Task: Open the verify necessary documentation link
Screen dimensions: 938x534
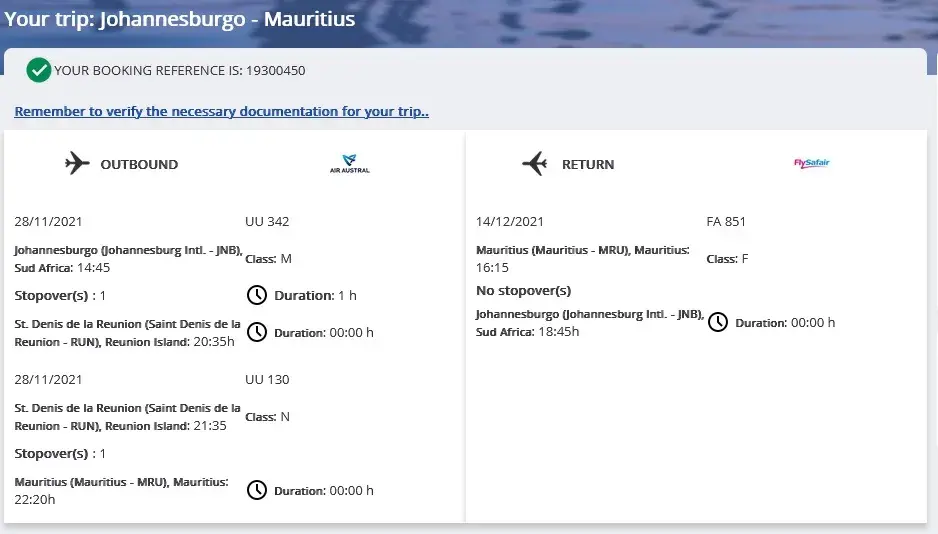Action: coord(221,111)
